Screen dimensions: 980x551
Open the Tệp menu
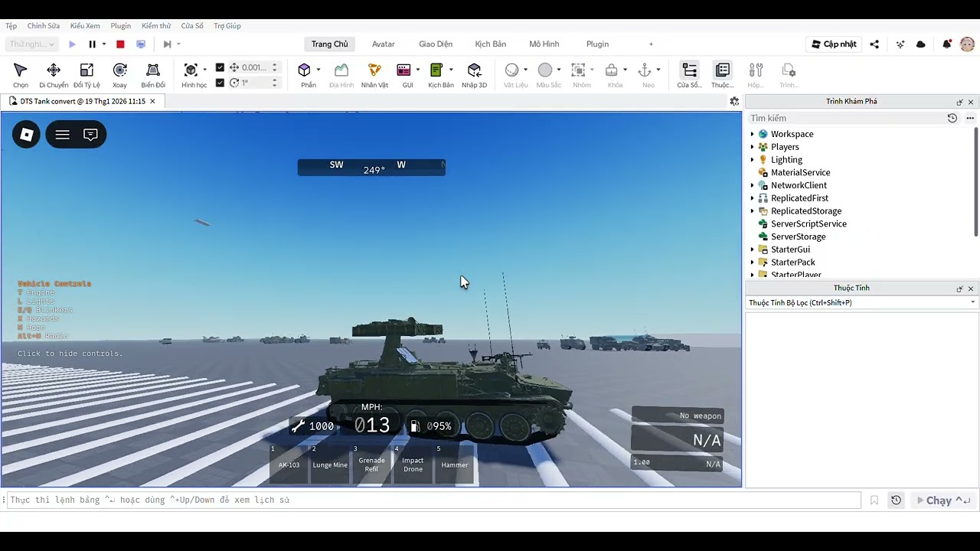[x=11, y=26]
